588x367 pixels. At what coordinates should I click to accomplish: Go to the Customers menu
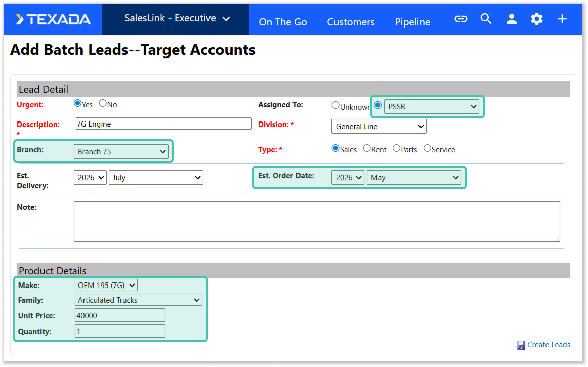tap(351, 22)
